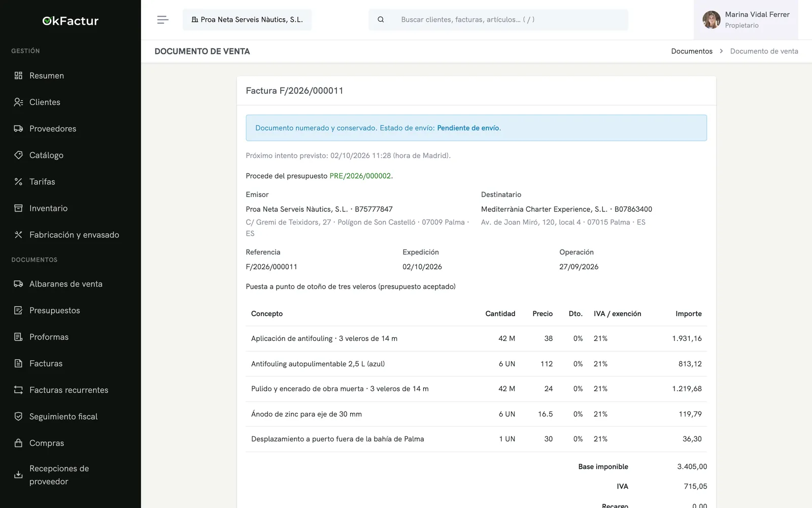
Task: Click the Antifouling autopulimentable 2,5 L row
Action: click(476, 364)
